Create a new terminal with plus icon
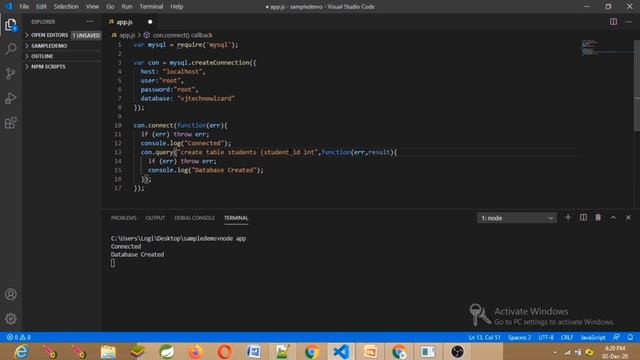Image resolution: width=640 pixels, height=360 pixels. 568,218
